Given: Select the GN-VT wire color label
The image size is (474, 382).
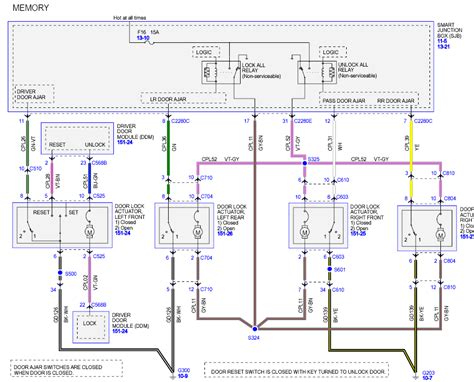Looking at the screenshot, I should point(33,144).
